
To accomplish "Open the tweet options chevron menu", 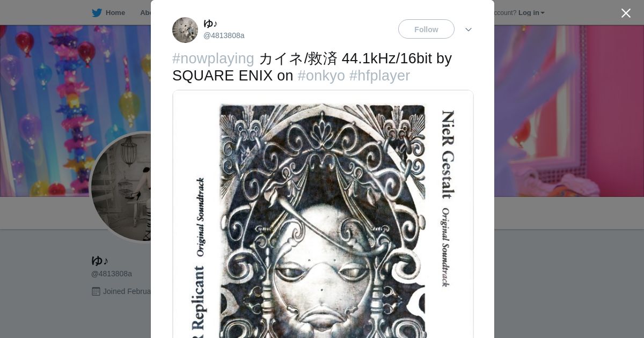I will 469,30.
